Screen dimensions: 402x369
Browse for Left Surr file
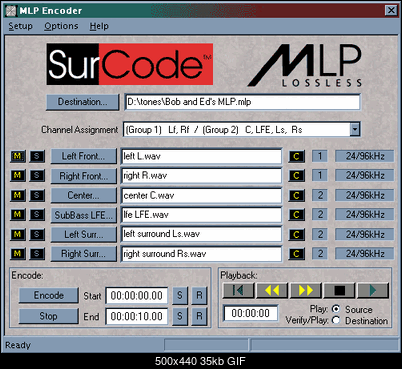pyautogui.click(x=83, y=234)
